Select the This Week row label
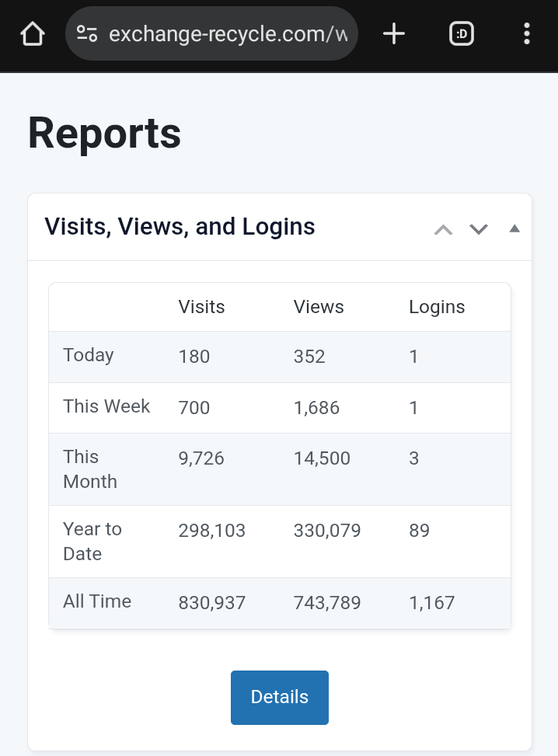 tap(106, 406)
